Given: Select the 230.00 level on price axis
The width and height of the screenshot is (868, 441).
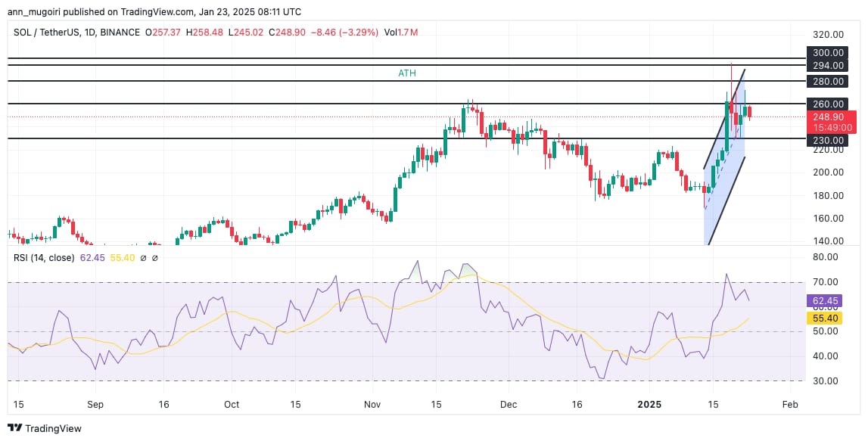Looking at the screenshot, I should [x=828, y=140].
